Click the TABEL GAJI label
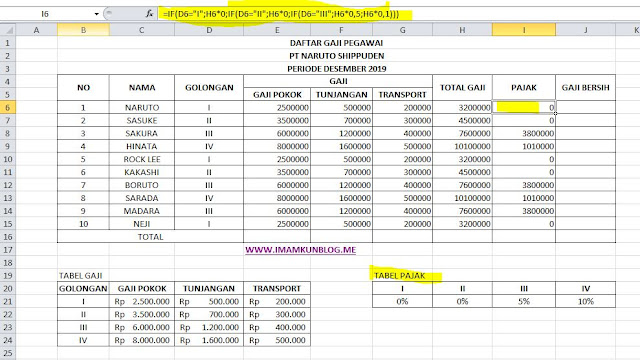 point(80,276)
